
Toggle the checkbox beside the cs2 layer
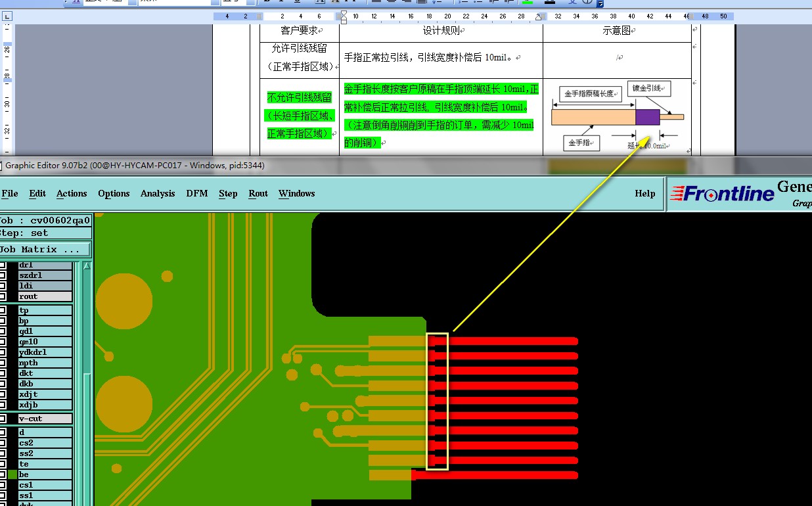coord(3,443)
